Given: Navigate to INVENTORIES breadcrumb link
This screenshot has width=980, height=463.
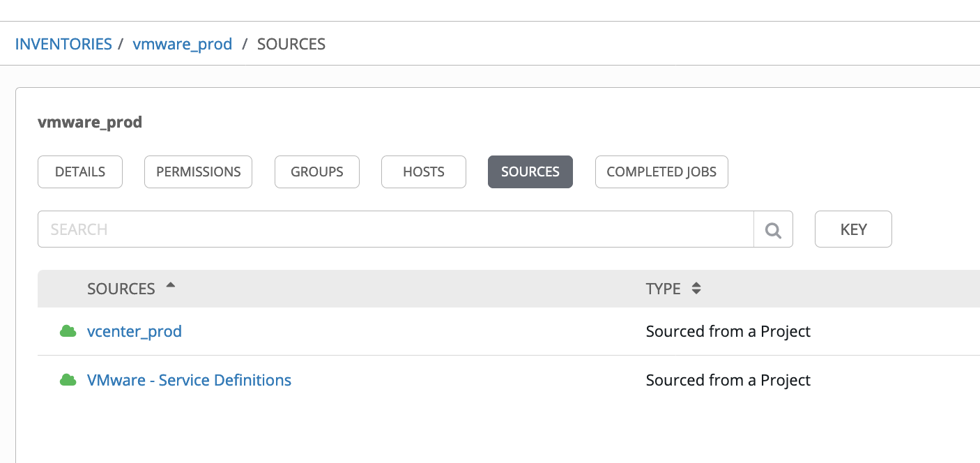Looking at the screenshot, I should (x=63, y=44).
